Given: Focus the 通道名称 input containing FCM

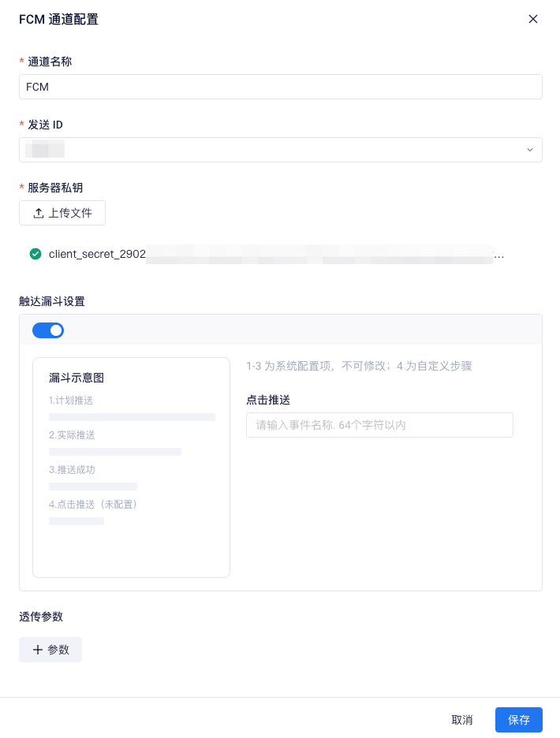Looking at the screenshot, I should pyautogui.click(x=281, y=87).
